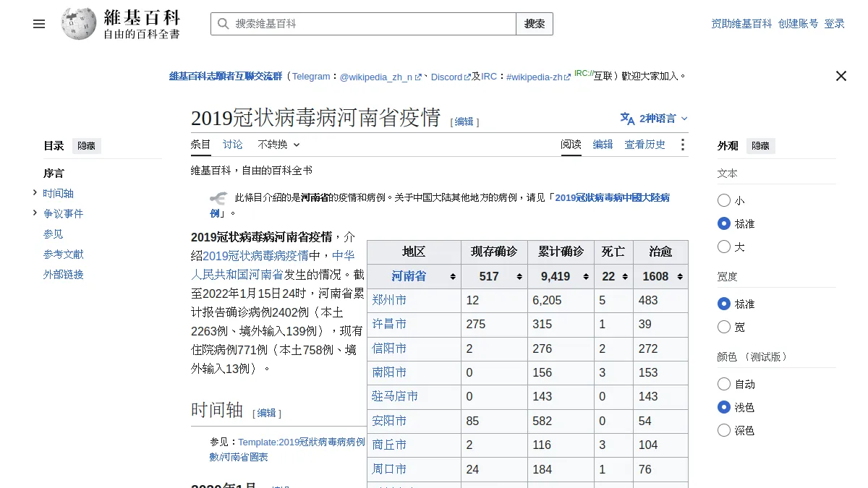
Task: Select the 标准 width option
Action: click(724, 304)
